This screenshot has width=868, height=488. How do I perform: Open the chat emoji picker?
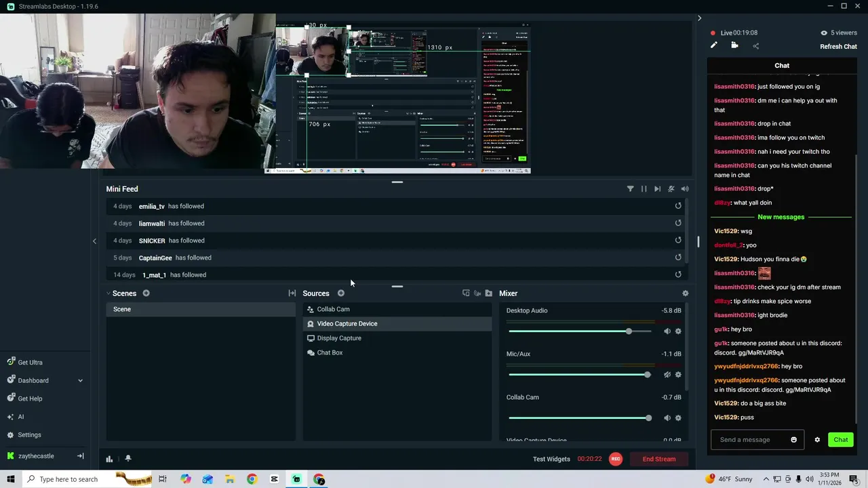pyautogui.click(x=794, y=440)
